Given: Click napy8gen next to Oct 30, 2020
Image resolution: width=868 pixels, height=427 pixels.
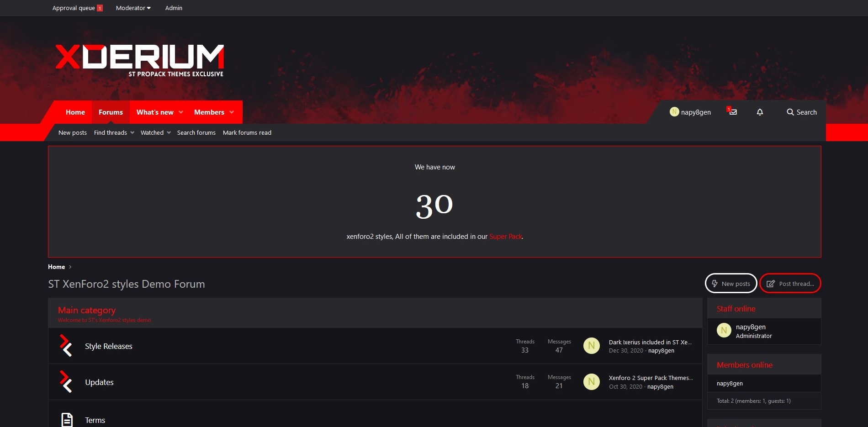Looking at the screenshot, I should (x=660, y=386).
